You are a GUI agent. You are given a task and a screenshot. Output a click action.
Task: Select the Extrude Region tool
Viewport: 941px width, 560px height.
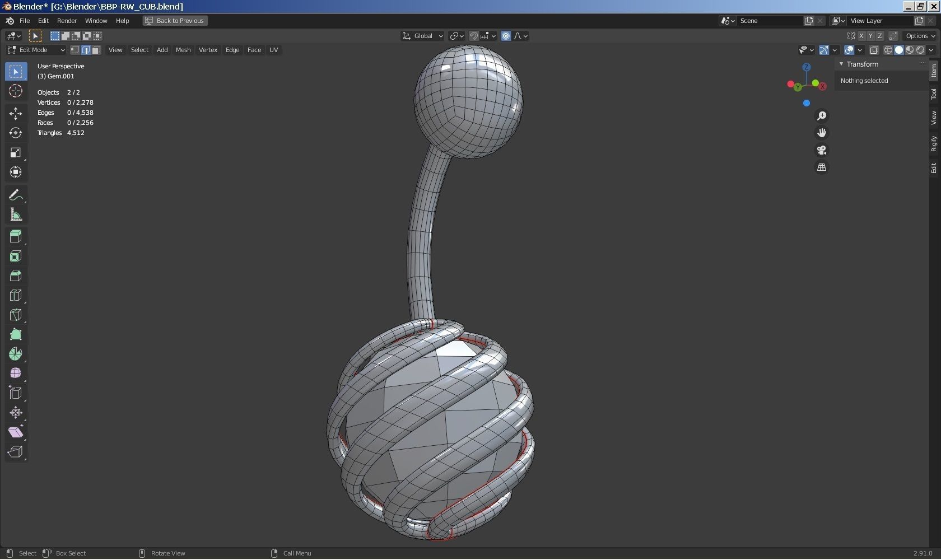pos(16,236)
